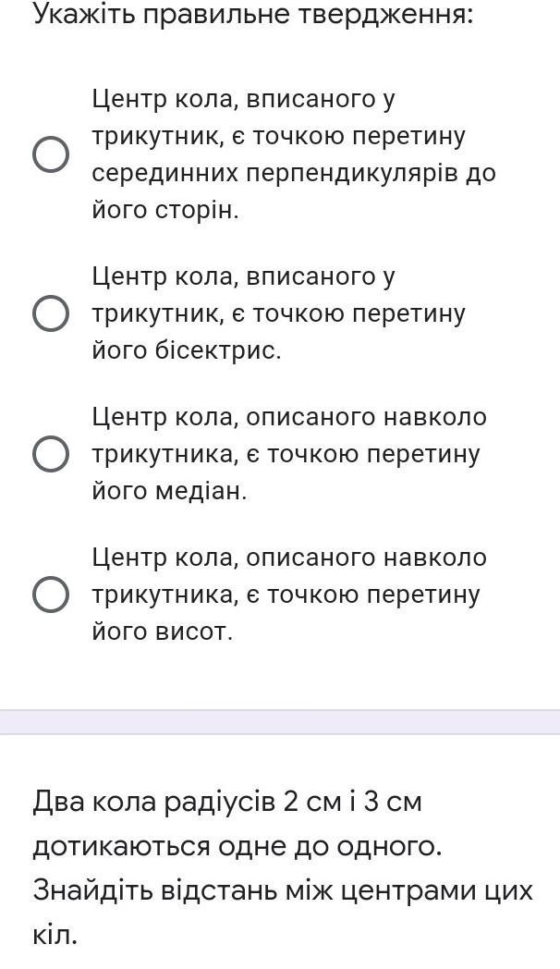Click the final word 'кіл.' of the question

tap(55, 936)
